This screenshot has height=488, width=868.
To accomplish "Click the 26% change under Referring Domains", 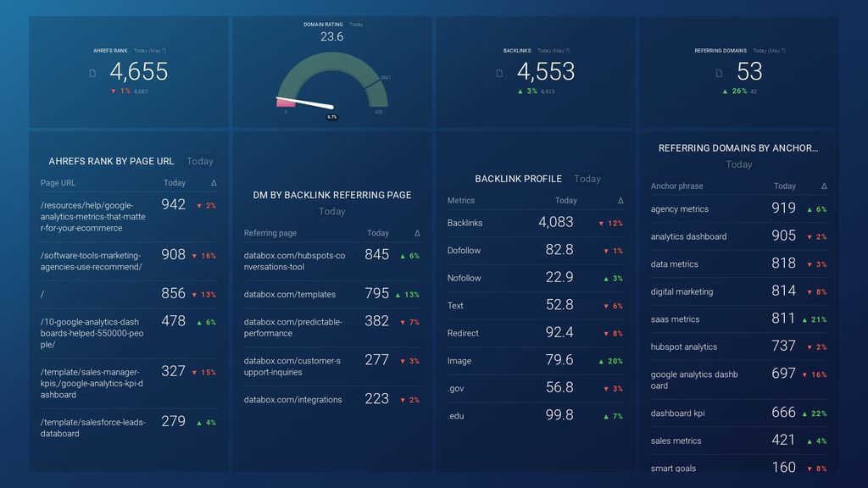I will [735, 91].
